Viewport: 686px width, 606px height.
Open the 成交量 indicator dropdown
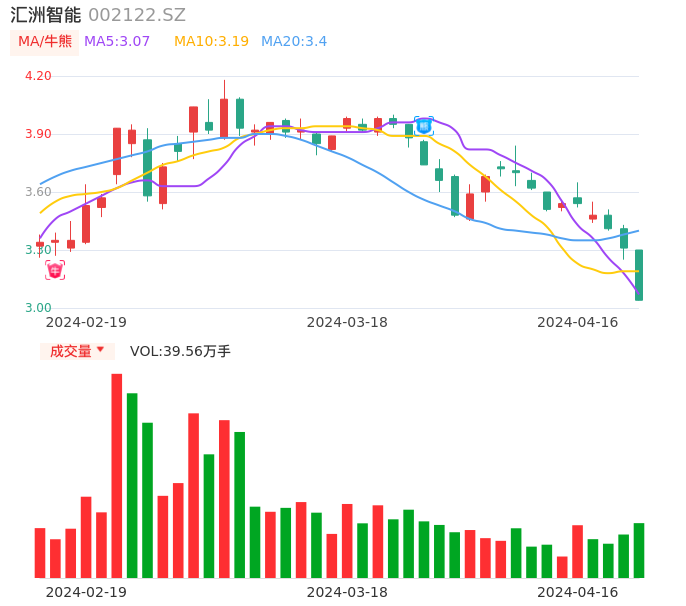point(77,351)
